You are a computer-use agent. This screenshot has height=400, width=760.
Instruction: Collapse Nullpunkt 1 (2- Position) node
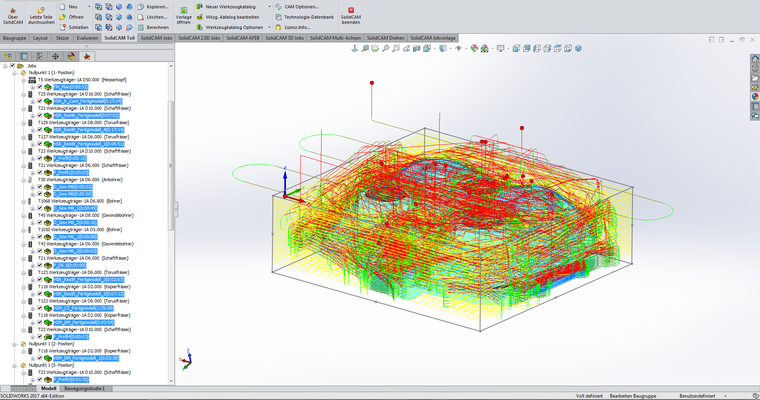pyautogui.click(x=15, y=344)
